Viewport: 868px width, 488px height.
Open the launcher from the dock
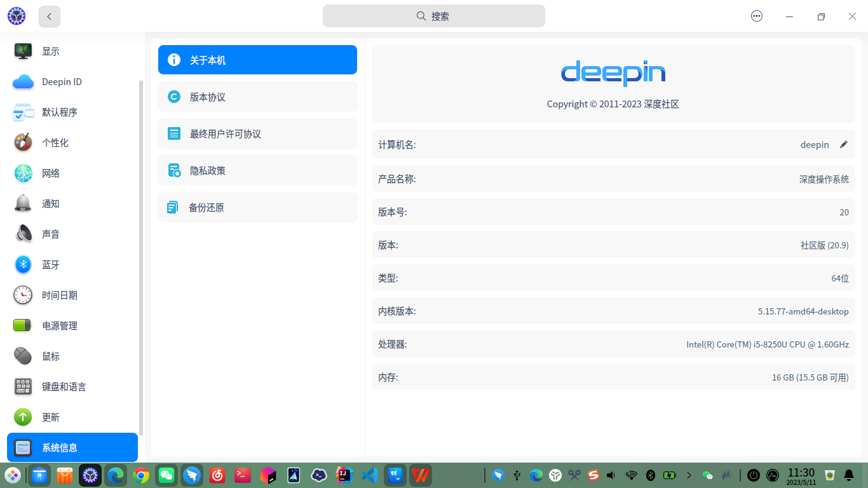click(13, 475)
